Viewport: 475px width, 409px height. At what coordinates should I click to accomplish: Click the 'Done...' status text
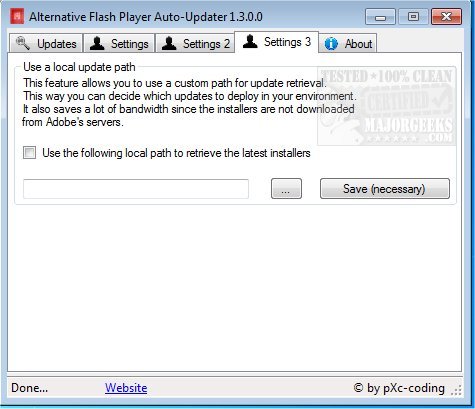tap(30, 388)
